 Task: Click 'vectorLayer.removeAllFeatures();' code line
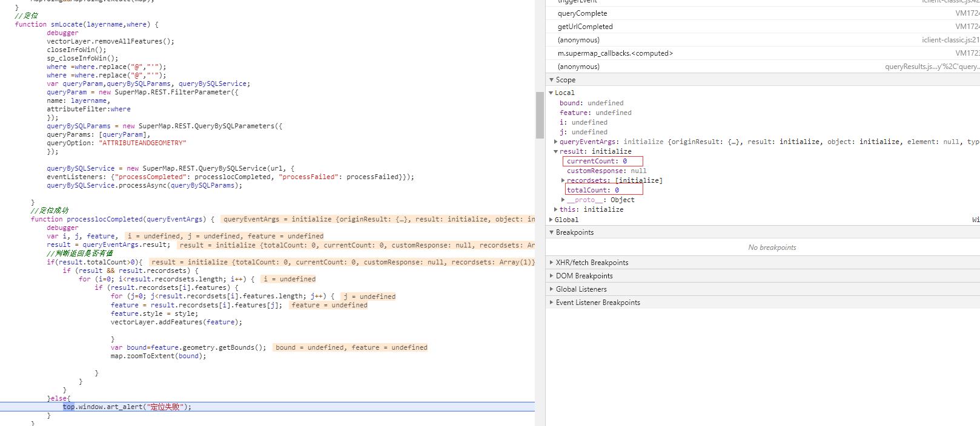pyautogui.click(x=110, y=42)
